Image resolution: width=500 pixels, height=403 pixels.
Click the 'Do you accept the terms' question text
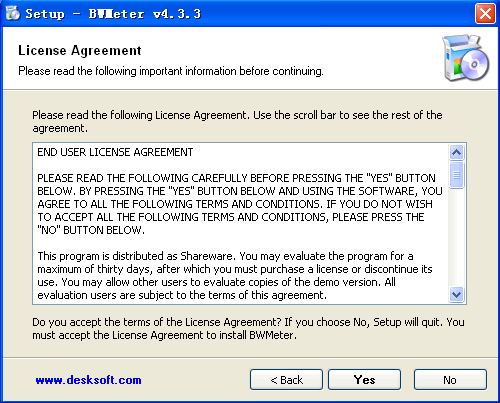[x=248, y=328]
